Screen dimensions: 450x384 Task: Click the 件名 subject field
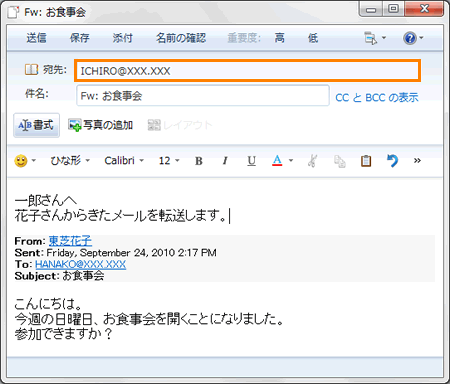click(203, 96)
